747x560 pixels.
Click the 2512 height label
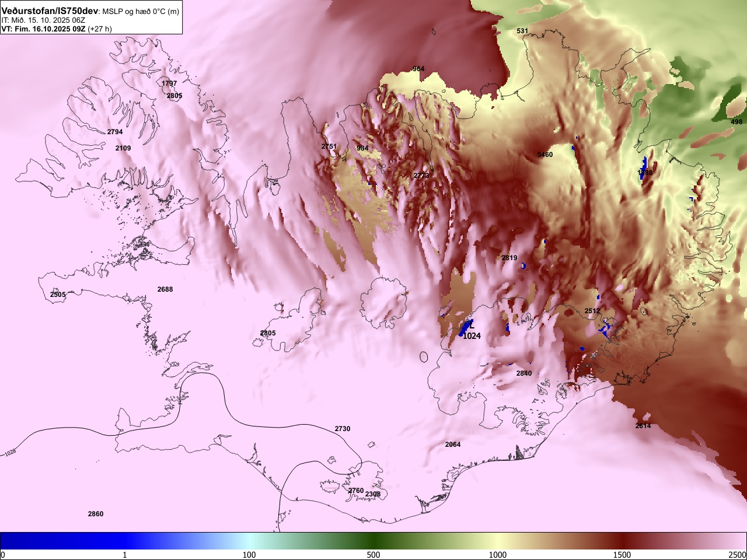click(x=592, y=311)
